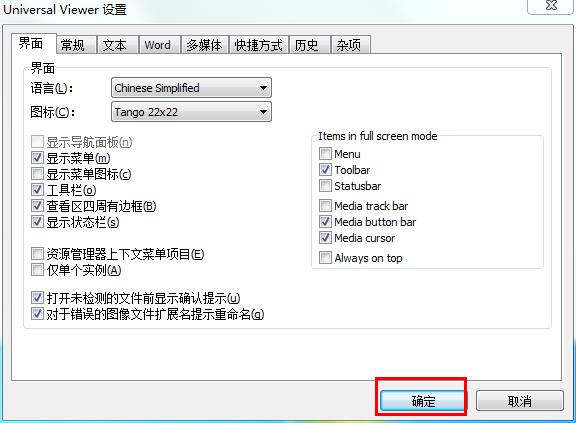The height and width of the screenshot is (423, 576).
Task: Click the 取消 button
Action: click(x=519, y=401)
